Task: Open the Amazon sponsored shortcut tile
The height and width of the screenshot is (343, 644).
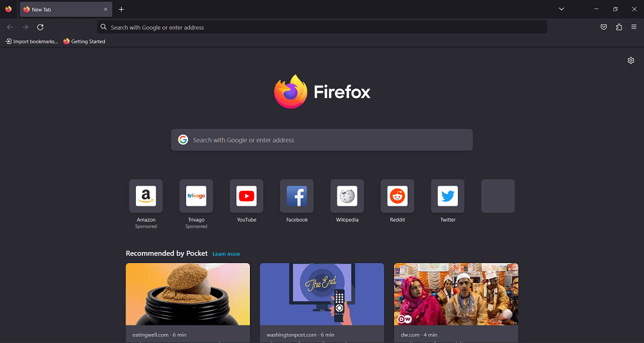Action: point(146,196)
